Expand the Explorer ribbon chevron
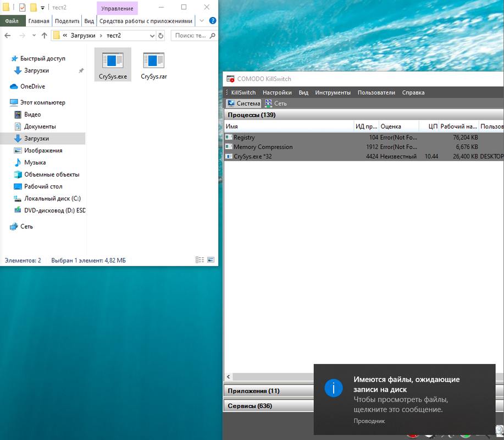This screenshot has width=504, height=440. tap(202, 20)
